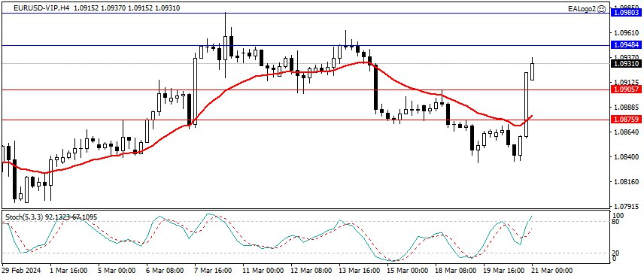
Task: Click the EURUSD-VIP,H4 chart title text
Action: [41, 8]
